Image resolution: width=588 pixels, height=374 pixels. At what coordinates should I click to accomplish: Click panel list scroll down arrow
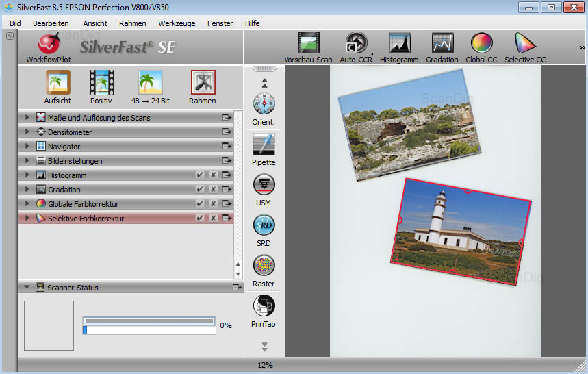(x=238, y=275)
